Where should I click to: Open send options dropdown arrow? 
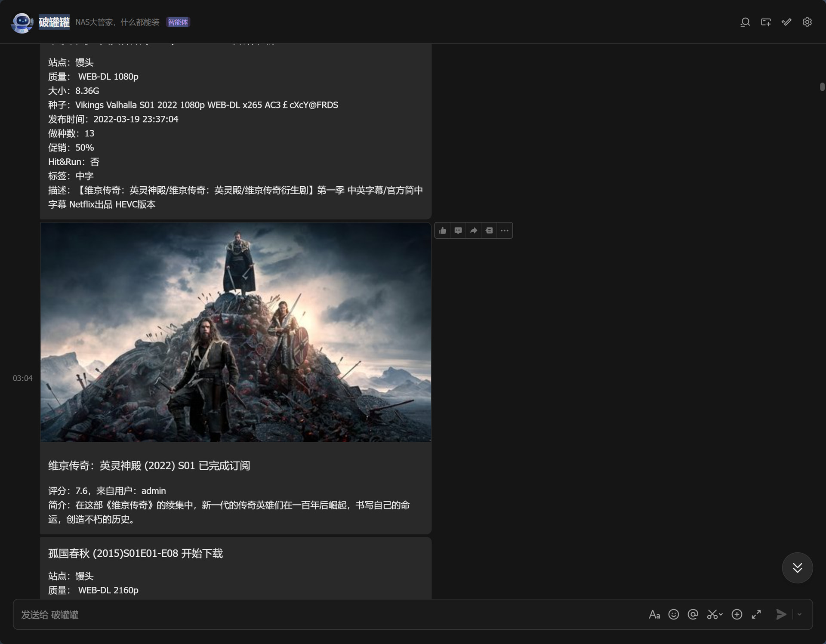(799, 615)
